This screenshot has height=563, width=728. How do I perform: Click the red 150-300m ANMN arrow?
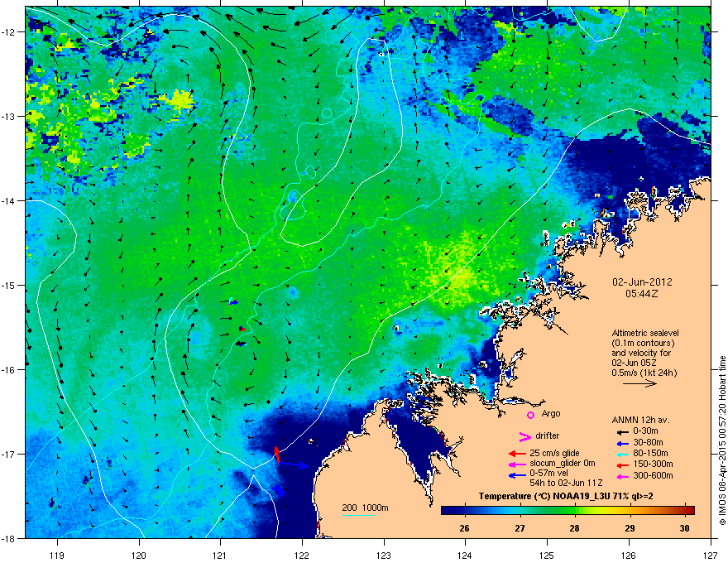click(x=621, y=464)
